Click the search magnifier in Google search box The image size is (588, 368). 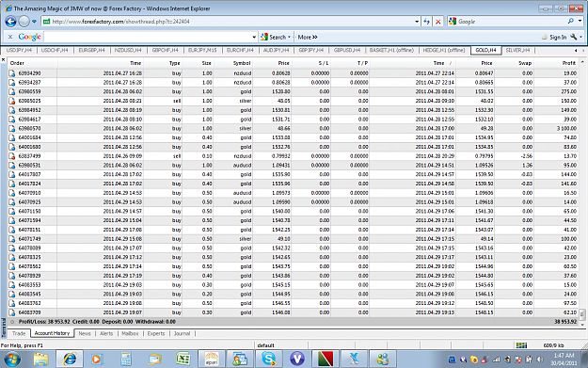point(570,22)
